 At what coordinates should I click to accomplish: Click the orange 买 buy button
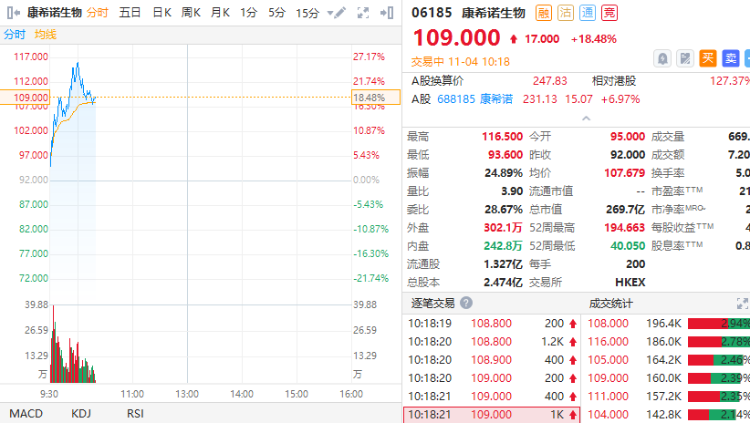708,59
